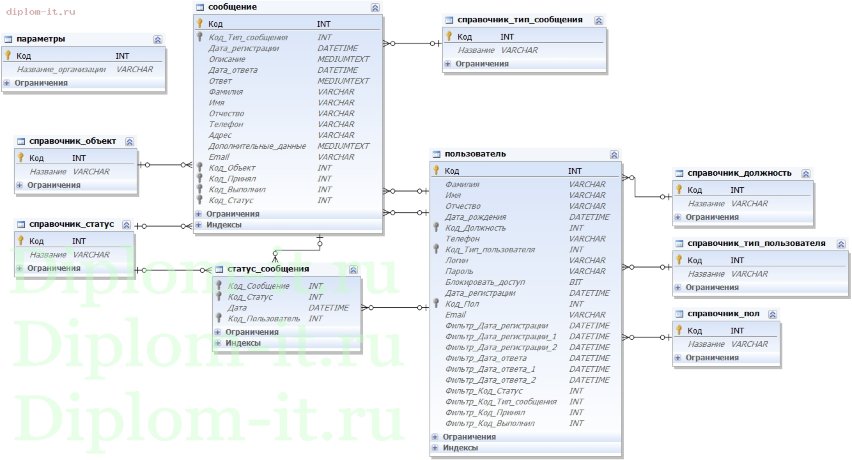
Task: Click the primary key icon in пользователь table
Action: click(x=436, y=171)
